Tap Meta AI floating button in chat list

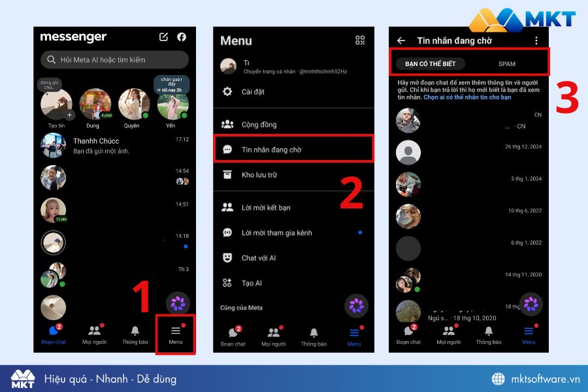(178, 303)
